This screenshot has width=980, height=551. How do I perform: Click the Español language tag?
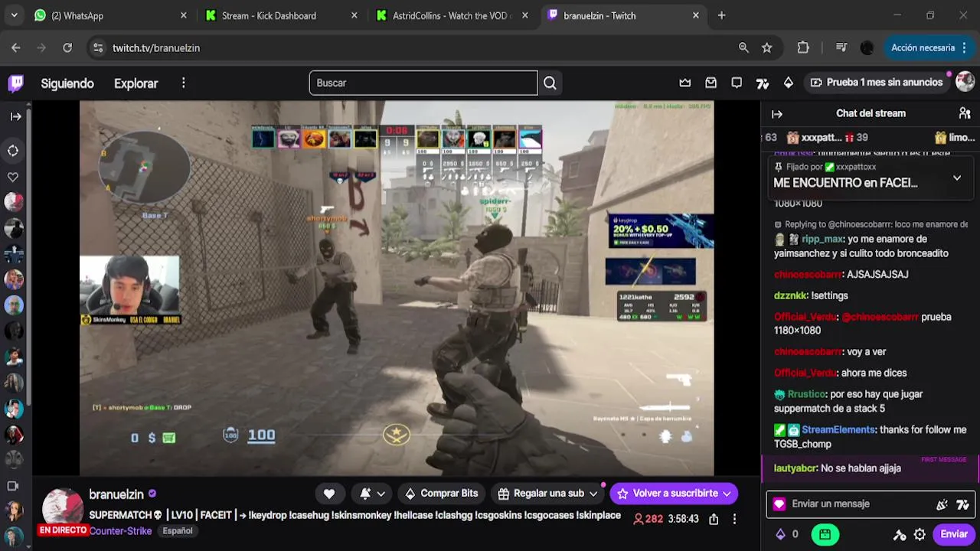[177, 531]
